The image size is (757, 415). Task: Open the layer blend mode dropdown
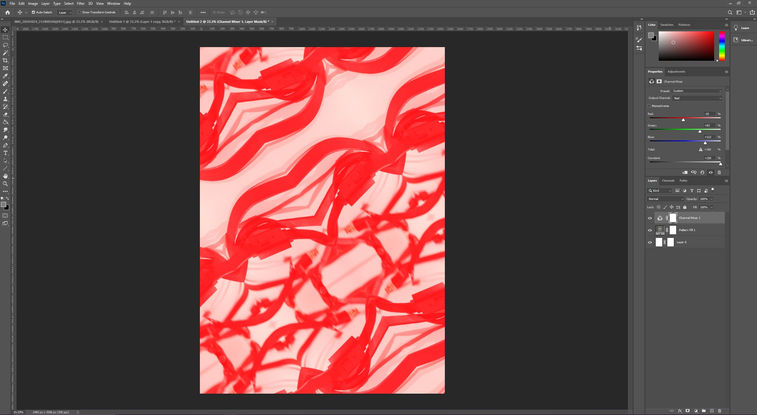pos(665,199)
